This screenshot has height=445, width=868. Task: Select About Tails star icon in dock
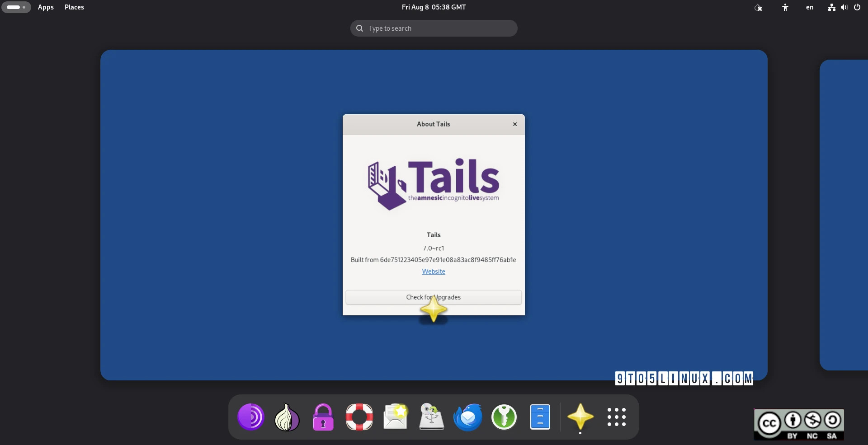[580, 417]
